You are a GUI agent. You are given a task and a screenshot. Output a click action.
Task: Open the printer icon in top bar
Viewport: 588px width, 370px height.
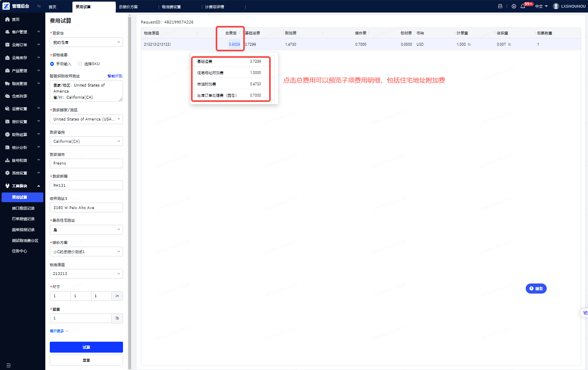pos(500,6)
